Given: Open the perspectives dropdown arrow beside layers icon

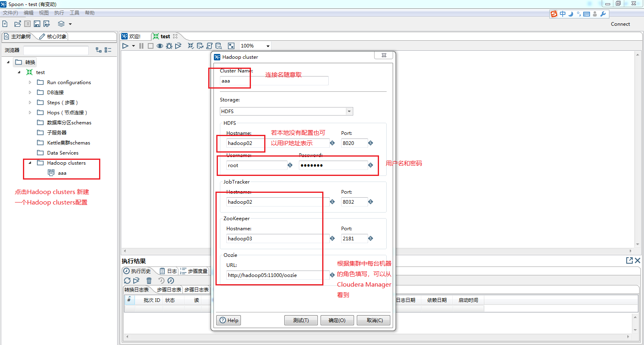Looking at the screenshot, I should click(70, 24).
